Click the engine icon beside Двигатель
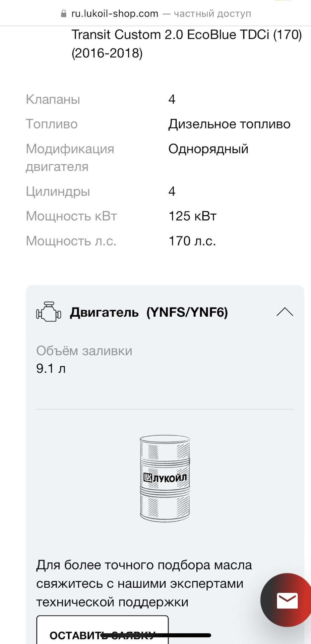Viewport: 311px width, 644px height. pos(49,312)
